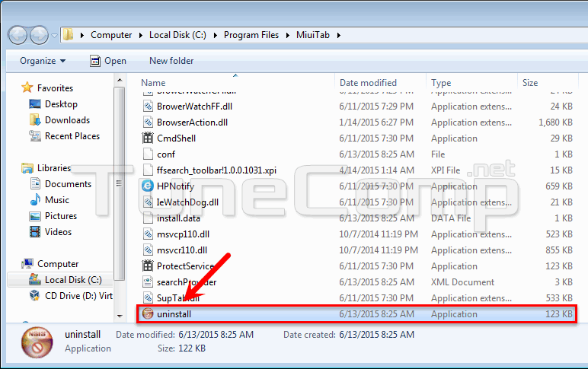Screen dimensions: 588x369
Task: Expand arrow after Local Disk (C:) breadcrumb
Action: [216, 35]
